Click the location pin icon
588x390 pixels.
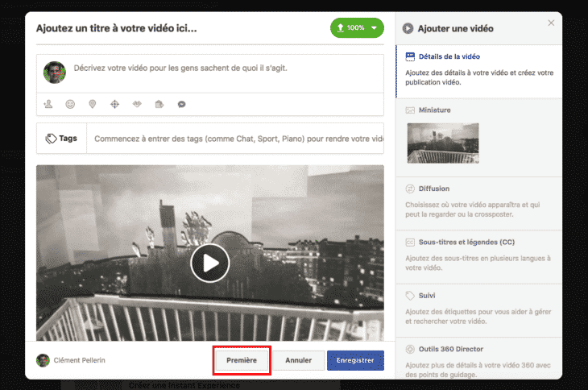click(92, 104)
